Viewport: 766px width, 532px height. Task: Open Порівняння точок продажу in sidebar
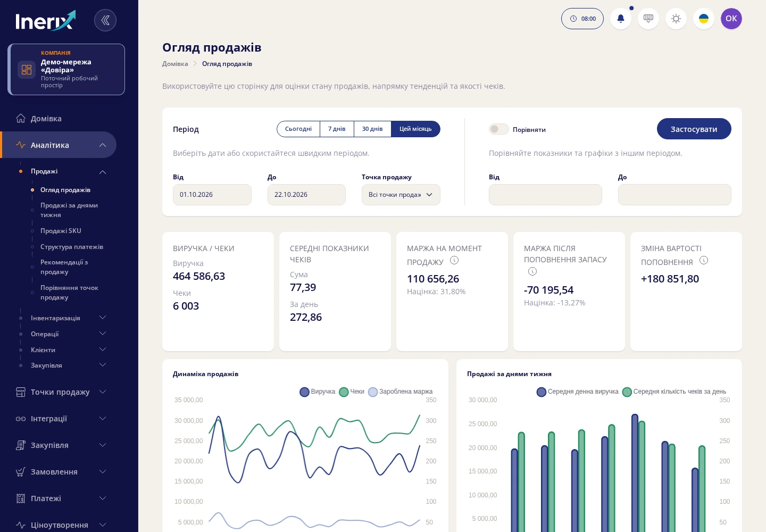pyautogui.click(x=69, y=293)
